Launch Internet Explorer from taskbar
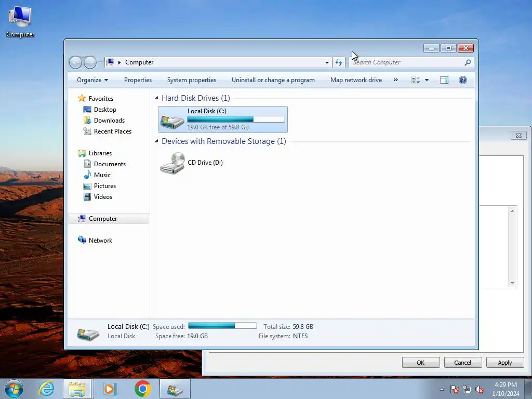Viewport: 532px width, 399px height. pos(46,389)
